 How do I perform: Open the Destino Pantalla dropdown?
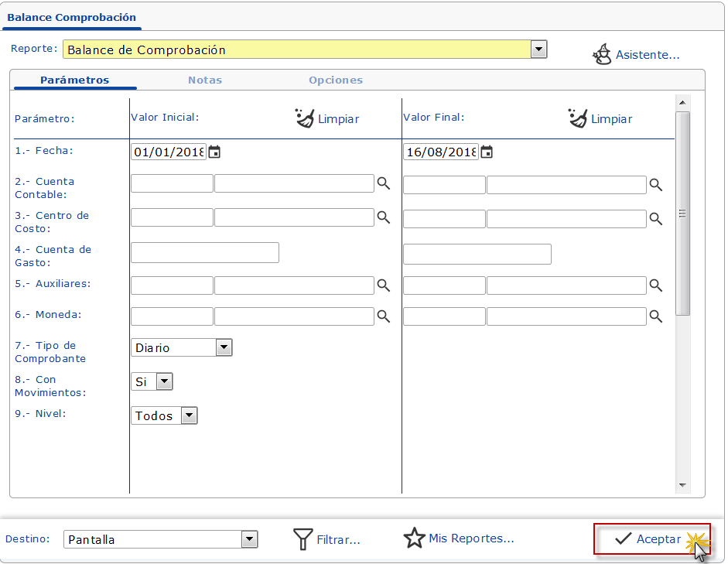click(x=249, y=539)
